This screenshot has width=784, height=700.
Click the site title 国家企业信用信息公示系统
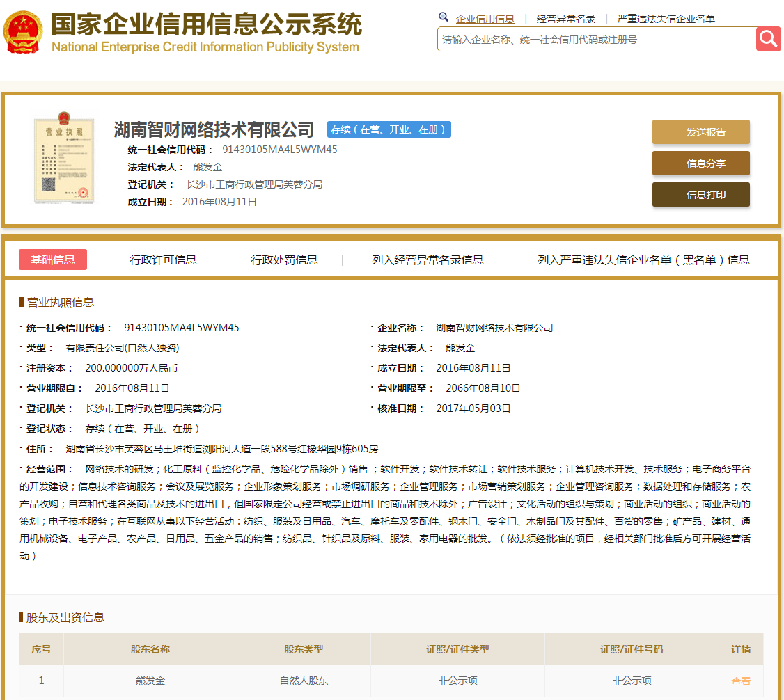(206, 24)
